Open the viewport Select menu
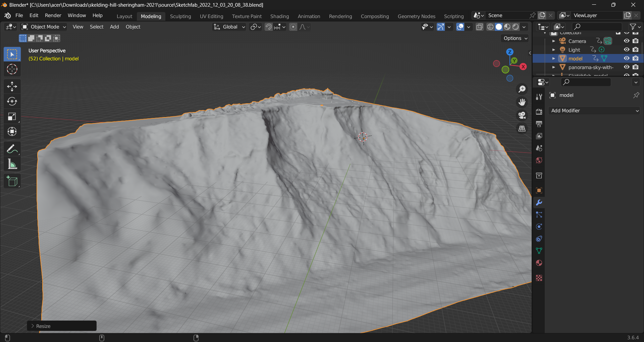644x342 pixels. coord(97,27)
